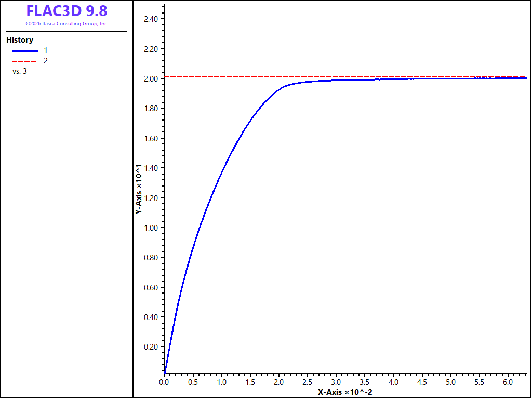
Task: Click the 1.5 tick label on X axis
Action: pyautogui.click(x=250, y=382)
